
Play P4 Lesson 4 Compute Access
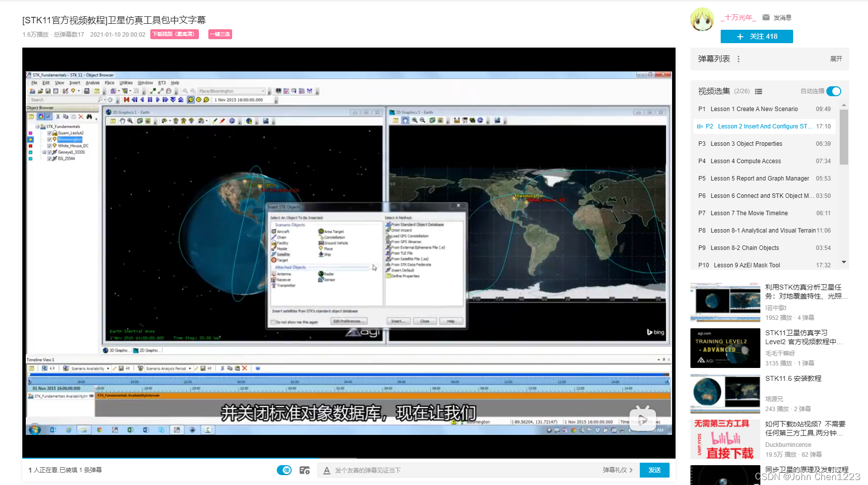click(764, 161)
